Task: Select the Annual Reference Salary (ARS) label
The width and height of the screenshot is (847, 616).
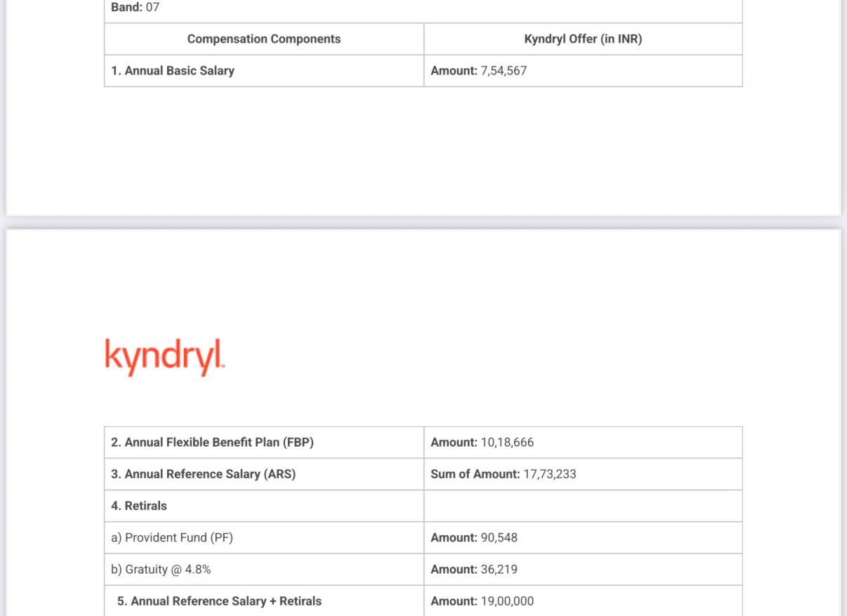Action: (203, 474)
